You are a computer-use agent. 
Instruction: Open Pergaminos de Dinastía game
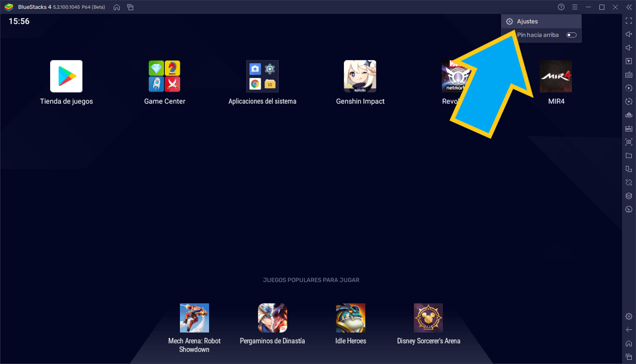272,318
